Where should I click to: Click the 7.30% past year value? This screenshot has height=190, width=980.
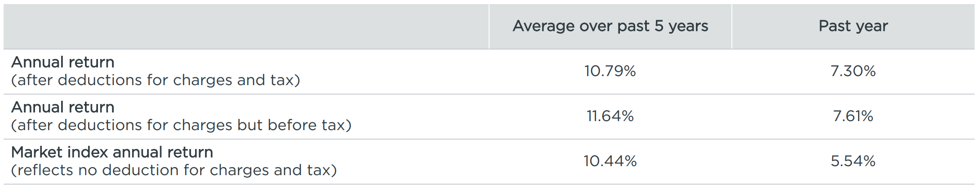[x=853, y=71]
